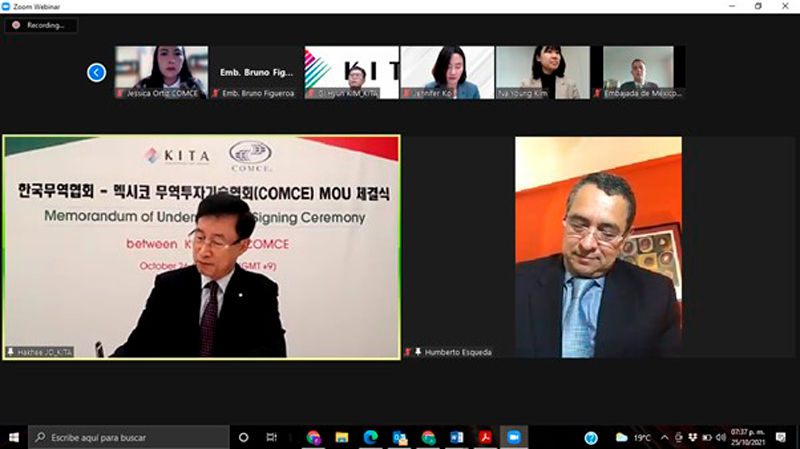Open File Explorer from the taskbar
Viewport: 800px width, 449px height.
tap(342, 437)
